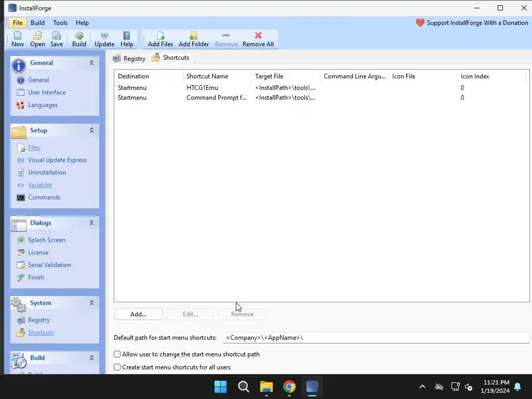Sort by the Target File column header
The image size is (532, 399).
[286, 76]
